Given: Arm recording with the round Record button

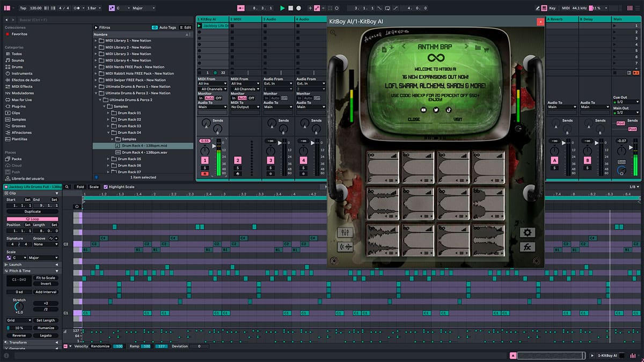Looking at the screenshot, I should tap(298, 8).
